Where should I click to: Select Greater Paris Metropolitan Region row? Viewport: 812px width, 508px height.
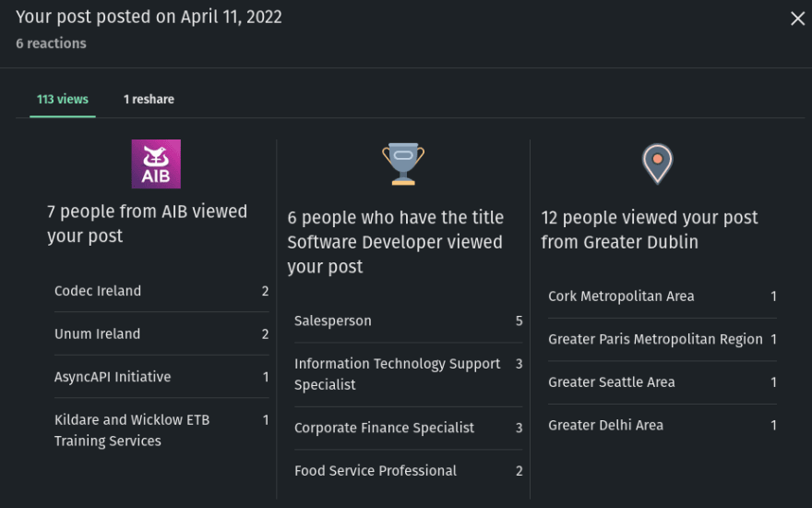tap(663, 340)
